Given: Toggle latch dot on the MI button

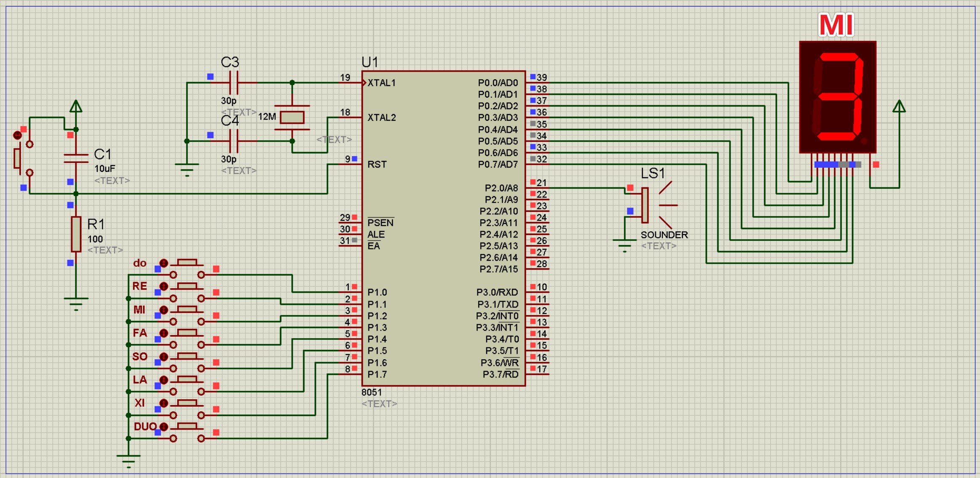Looking at the screenshot, I should (164, 310).
